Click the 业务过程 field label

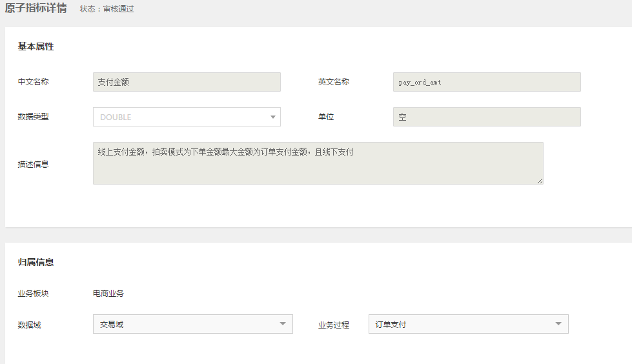[333, 325]
